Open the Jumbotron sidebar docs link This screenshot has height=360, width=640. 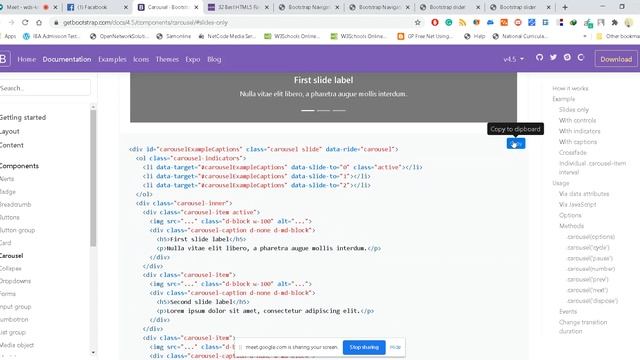coord(14,320)
